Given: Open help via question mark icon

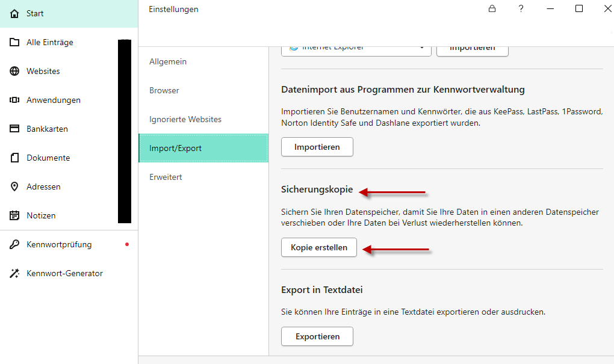Looking at the screenshot, I should pos(521,9).
